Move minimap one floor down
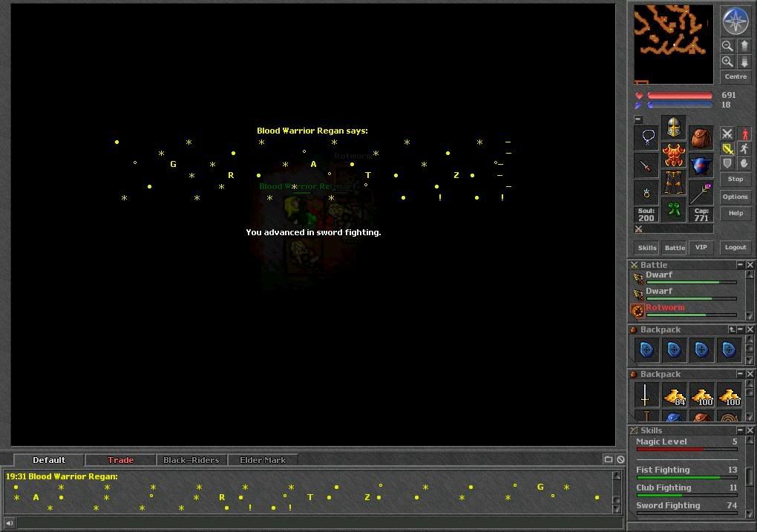The height and width of the screenshot is (532, 757). point(744,62)
